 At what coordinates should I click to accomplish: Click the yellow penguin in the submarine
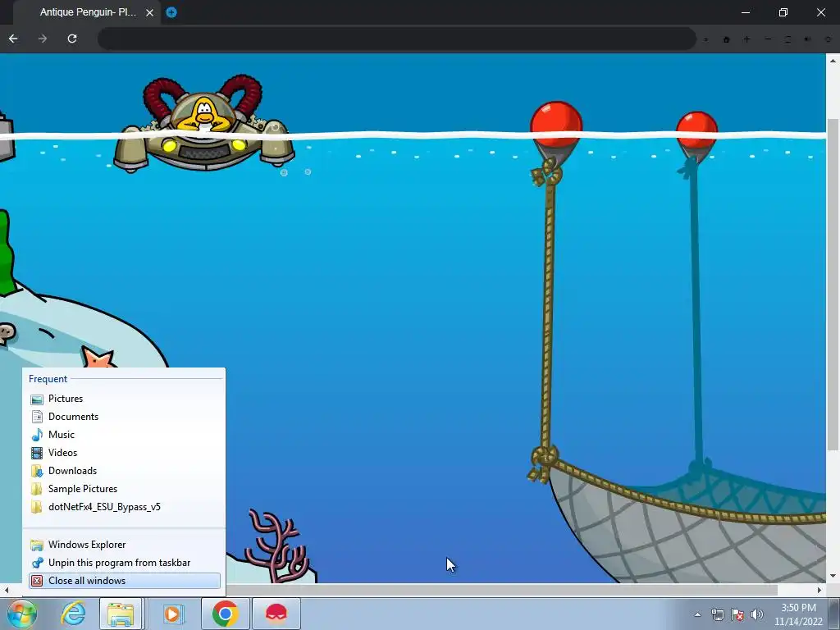[x=204, y=114]
